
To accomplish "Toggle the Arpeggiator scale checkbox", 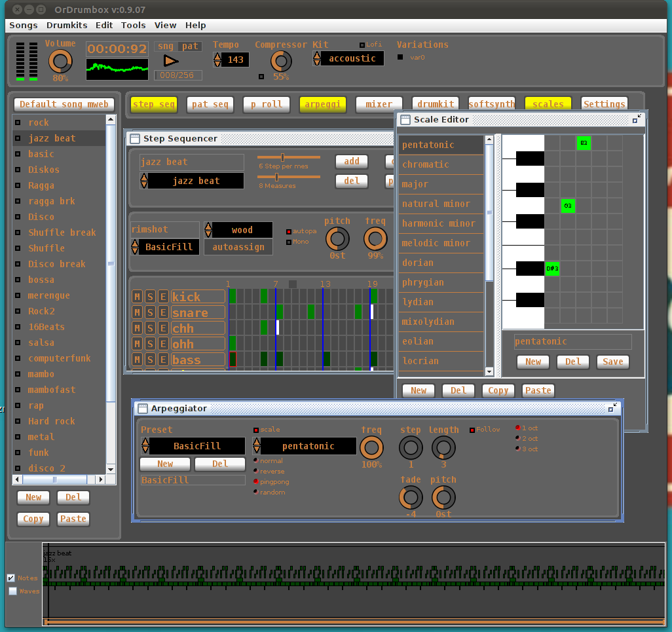I will click(x=256, y=430).
